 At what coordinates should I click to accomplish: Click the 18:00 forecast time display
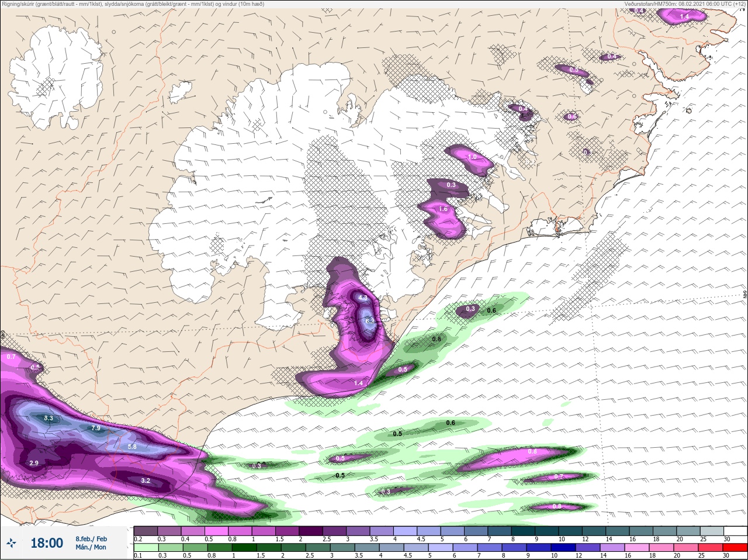[47, 543]
